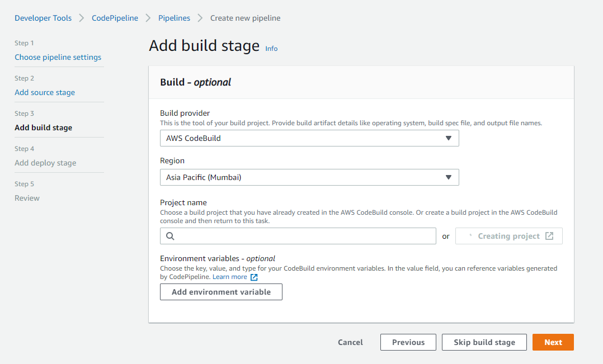
Task: Select Add build stage in step list
Action: coord(43,127)
